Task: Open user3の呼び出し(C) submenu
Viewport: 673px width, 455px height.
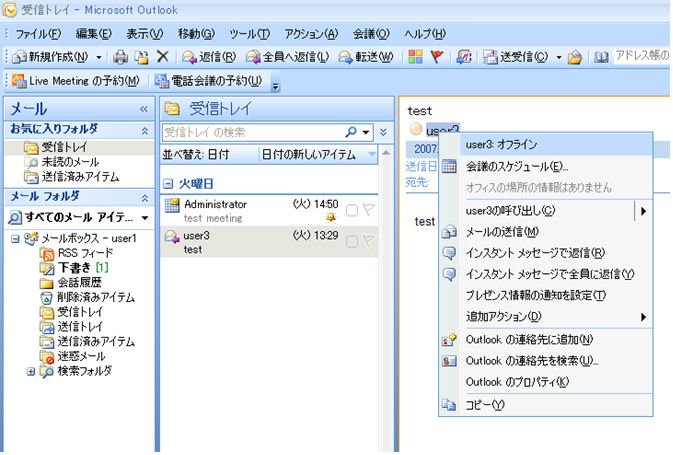Action: (x=546, y=211)
